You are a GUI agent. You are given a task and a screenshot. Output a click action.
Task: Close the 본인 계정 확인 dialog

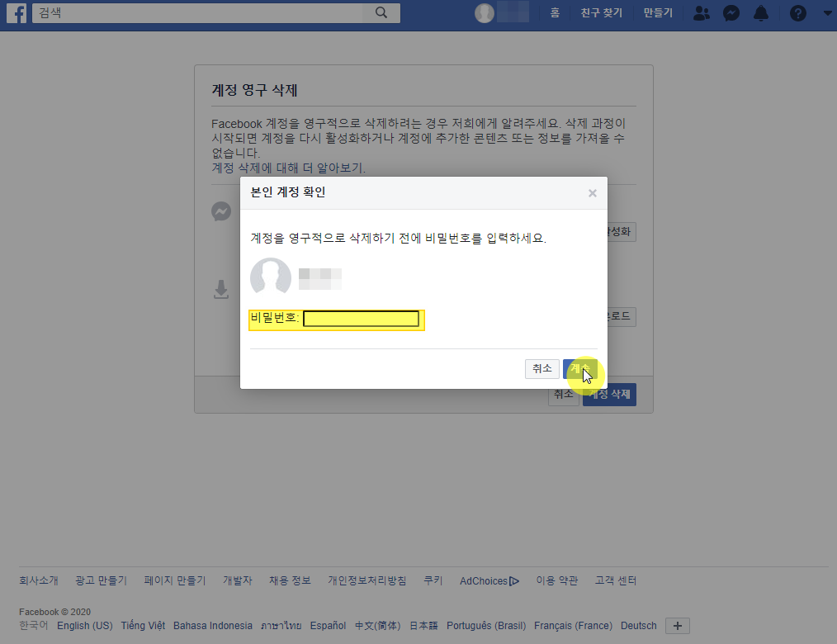[593, 193]
